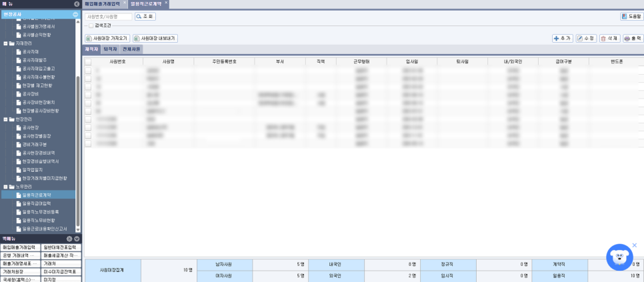Open 일용근로내용확인신고서 menu item
Screen dimensions: 644x282
pyautogui.click(x=45, y=229)
